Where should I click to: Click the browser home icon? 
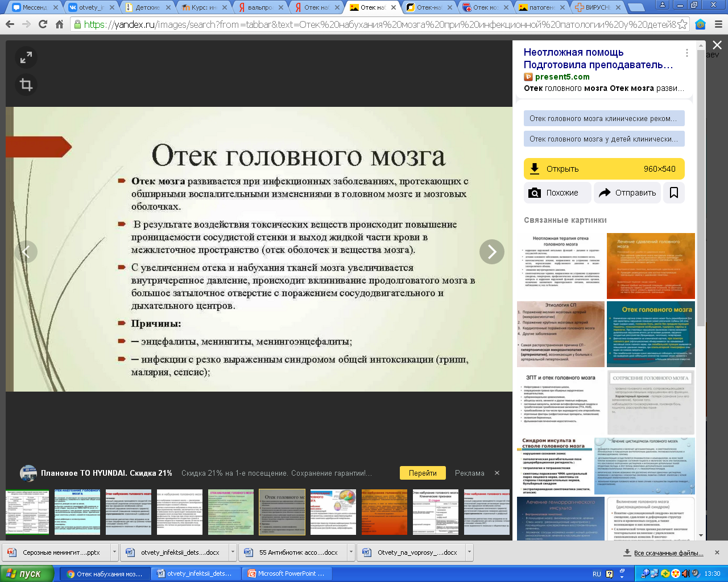[59, 24]
